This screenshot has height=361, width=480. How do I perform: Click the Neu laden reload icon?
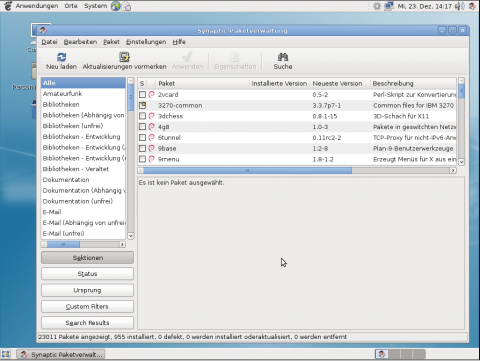point(62,57)
